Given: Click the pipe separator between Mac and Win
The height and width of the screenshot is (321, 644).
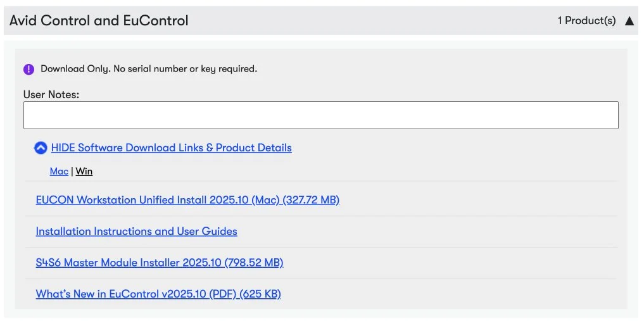Looking at the screenshot, I should click(x=72, y=172).
